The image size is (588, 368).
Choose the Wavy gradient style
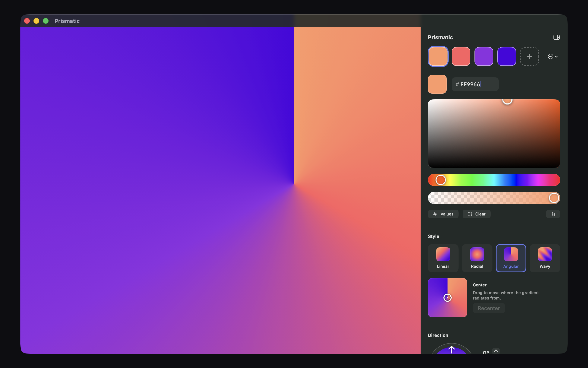(545, 258)
